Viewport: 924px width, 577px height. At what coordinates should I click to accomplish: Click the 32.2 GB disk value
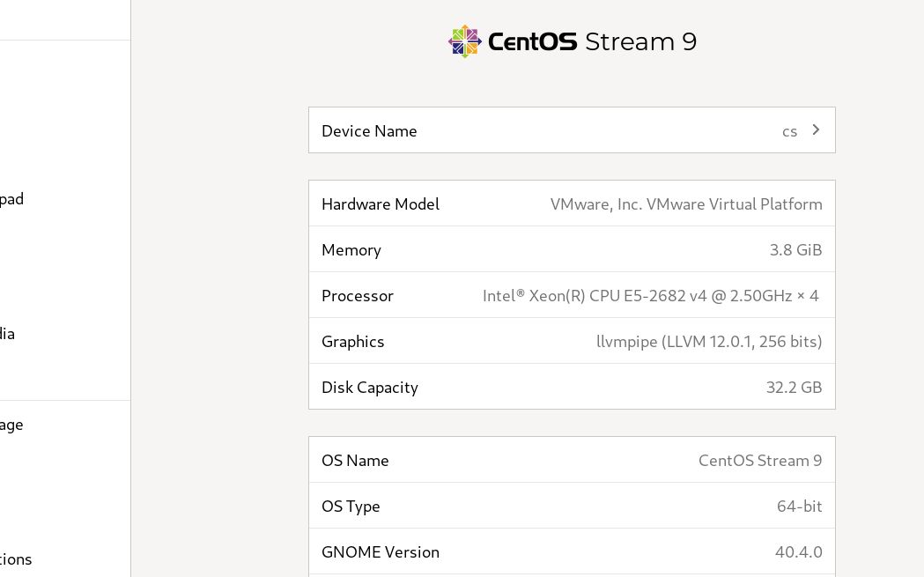pyautogui.click(x=794, y=387)
